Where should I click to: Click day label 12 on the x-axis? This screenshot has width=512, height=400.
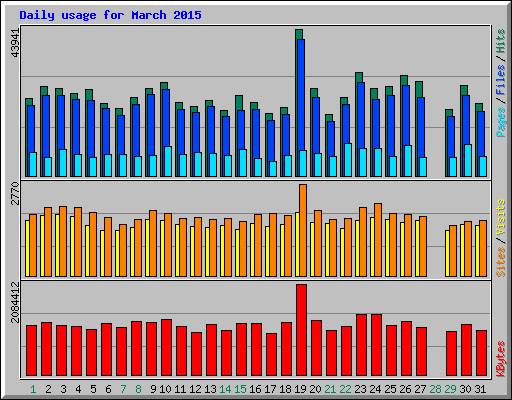195,389
